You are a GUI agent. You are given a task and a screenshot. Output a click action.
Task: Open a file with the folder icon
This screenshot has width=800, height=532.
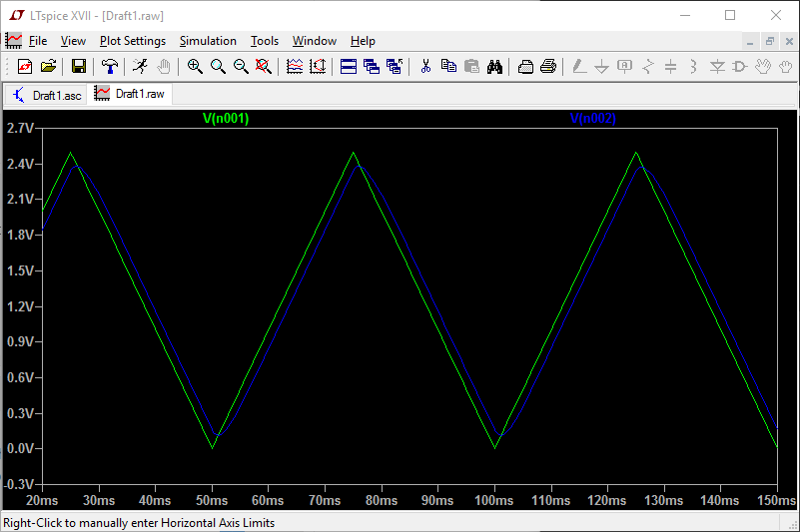(x=48, y=67)
